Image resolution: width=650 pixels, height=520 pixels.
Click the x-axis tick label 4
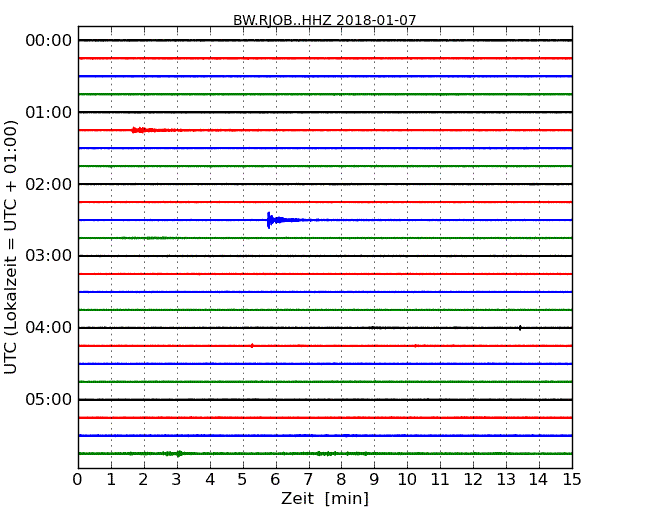pos(210,480)
